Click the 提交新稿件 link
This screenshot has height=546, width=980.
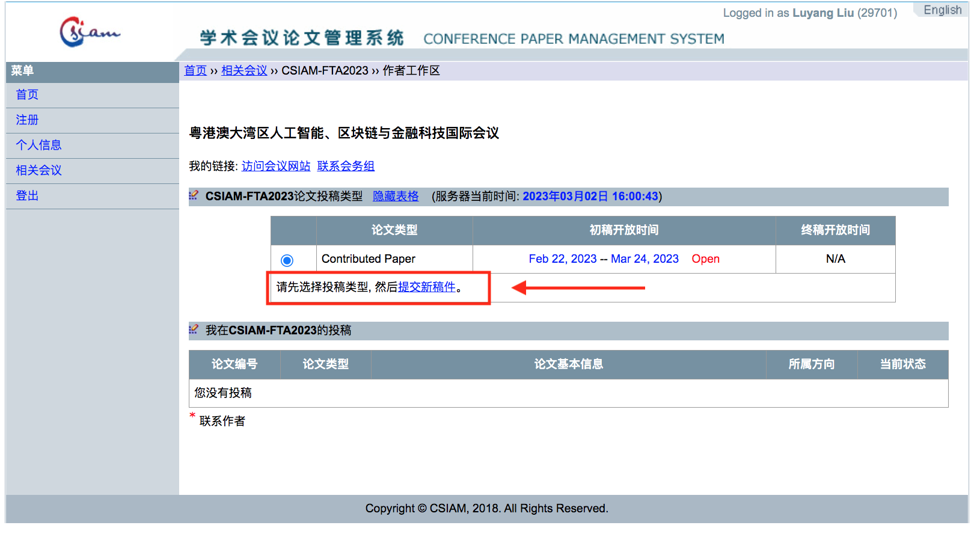tap(427, 287)
